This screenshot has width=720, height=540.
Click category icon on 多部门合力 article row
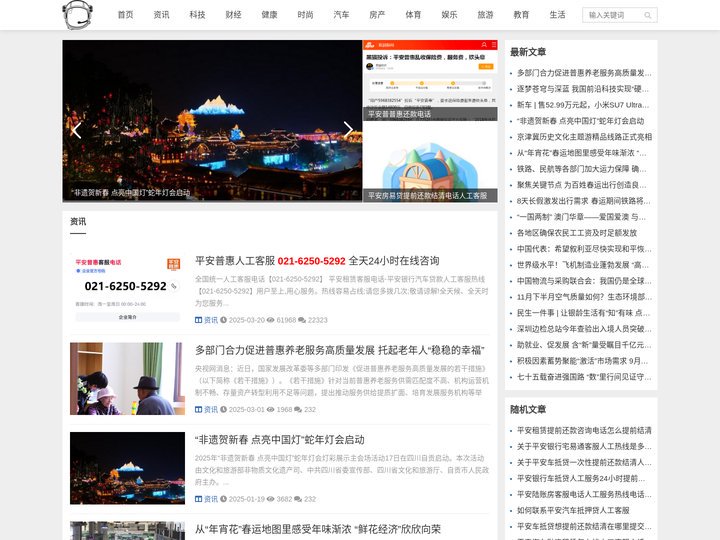tap(198, 410)
